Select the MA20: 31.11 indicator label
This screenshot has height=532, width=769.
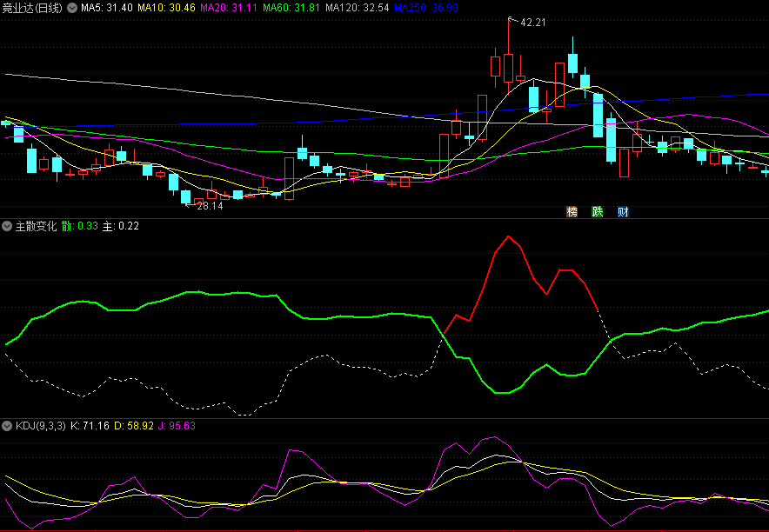[x=229, y=8]
